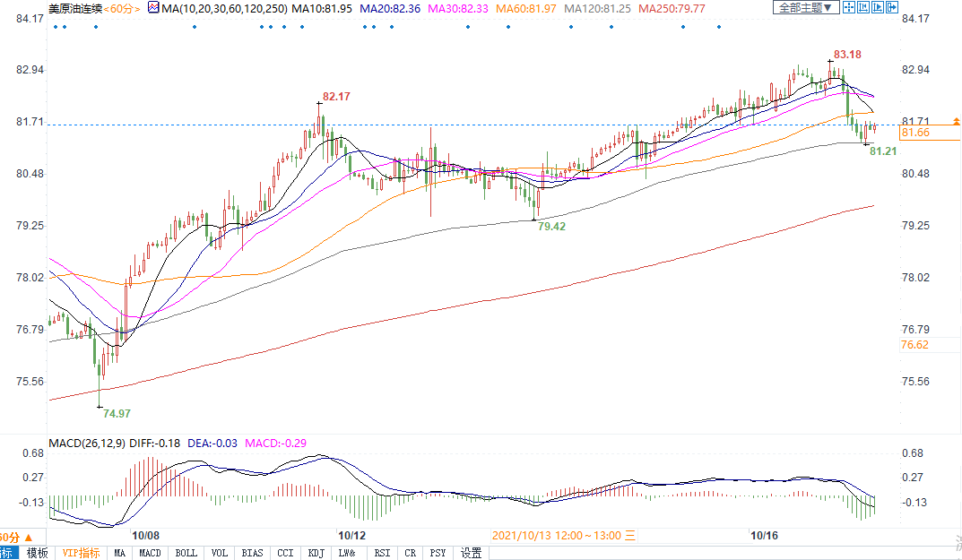Image resolution: width=962 pixels, height=560 pixels.
Task: Click the 设置 settings button
Action: point(472,553)
